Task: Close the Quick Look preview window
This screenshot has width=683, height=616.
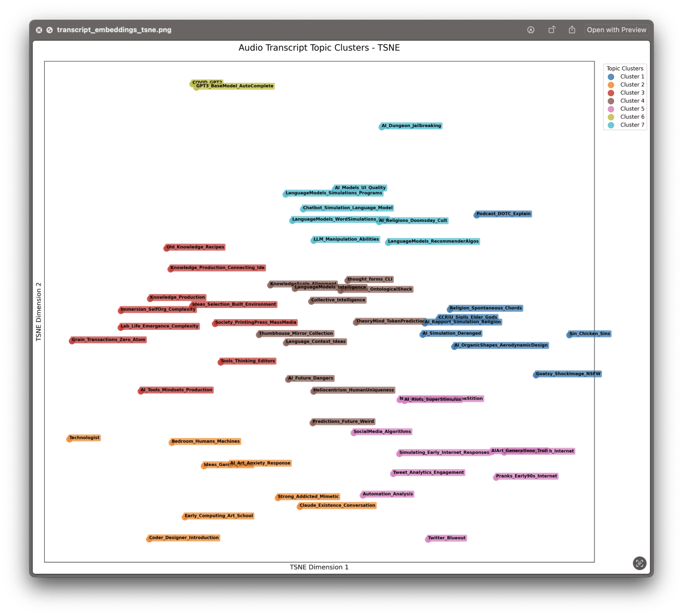Action: (x=39, y=30)
